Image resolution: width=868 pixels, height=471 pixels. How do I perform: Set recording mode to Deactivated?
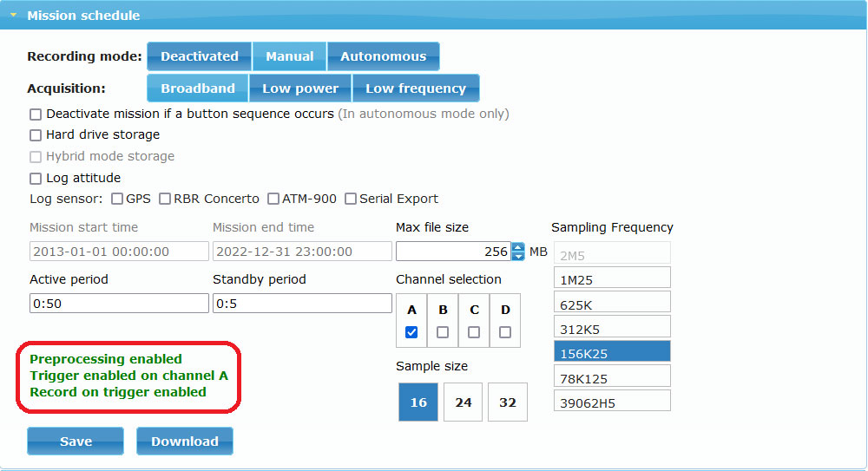pos(199,56)
